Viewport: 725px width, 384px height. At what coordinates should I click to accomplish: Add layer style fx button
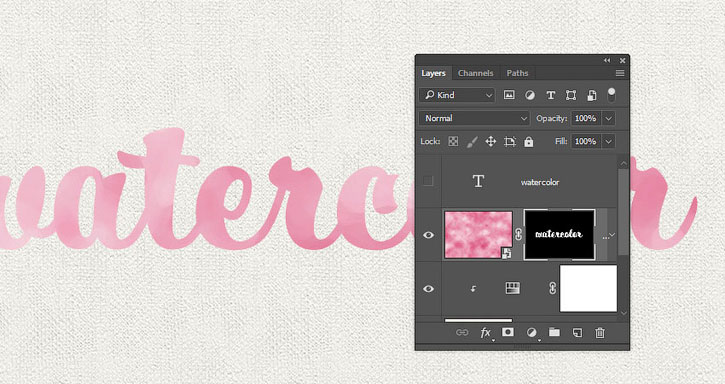[x=485, y=333]
